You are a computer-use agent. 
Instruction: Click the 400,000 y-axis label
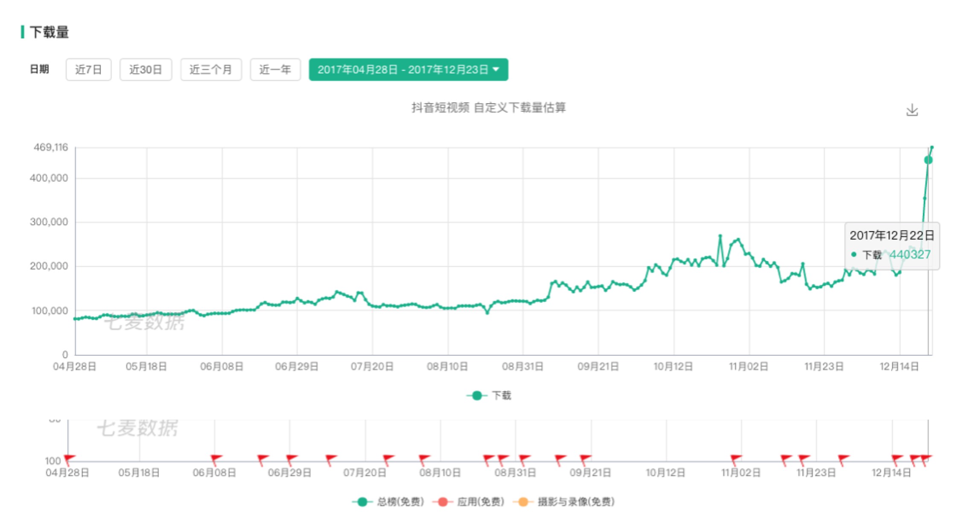(49, 178)
